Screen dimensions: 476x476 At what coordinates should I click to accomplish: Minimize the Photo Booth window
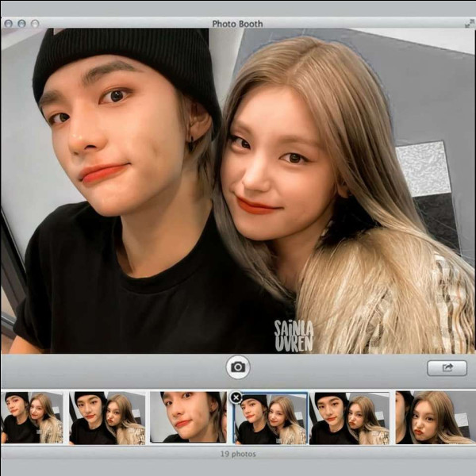tap(22, 23)
